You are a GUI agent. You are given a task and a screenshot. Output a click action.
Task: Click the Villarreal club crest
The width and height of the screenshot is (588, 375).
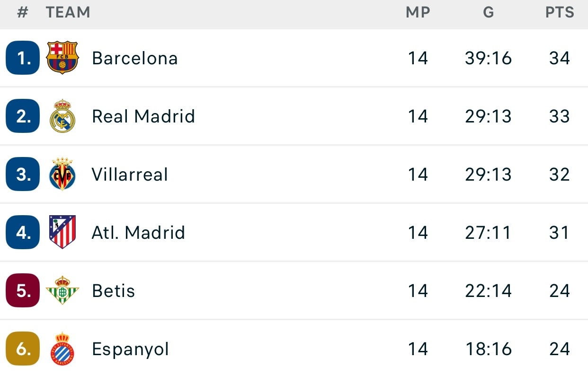62,174
